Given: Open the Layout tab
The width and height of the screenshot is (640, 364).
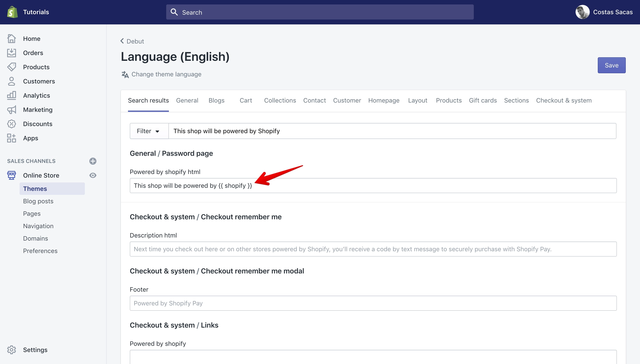Looking at the screenshot, I should [418, 101].
